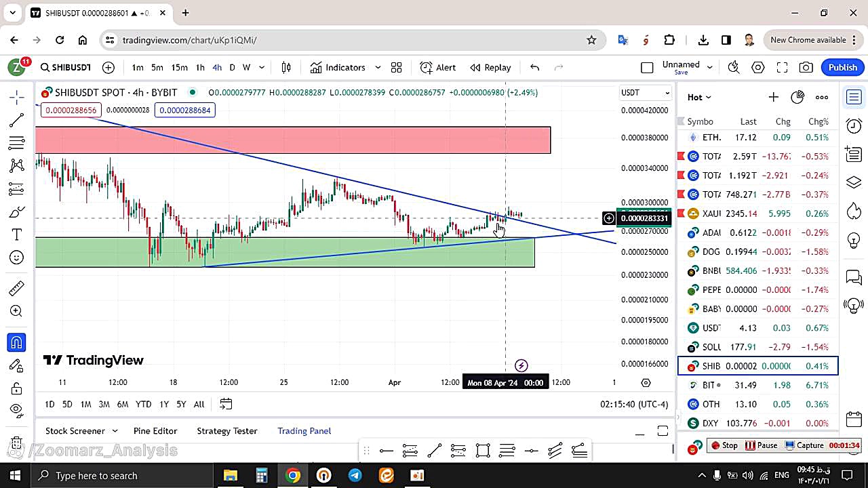Expand the indicator templates dropdown arrow
868x488 pixels.
[378, 67]
